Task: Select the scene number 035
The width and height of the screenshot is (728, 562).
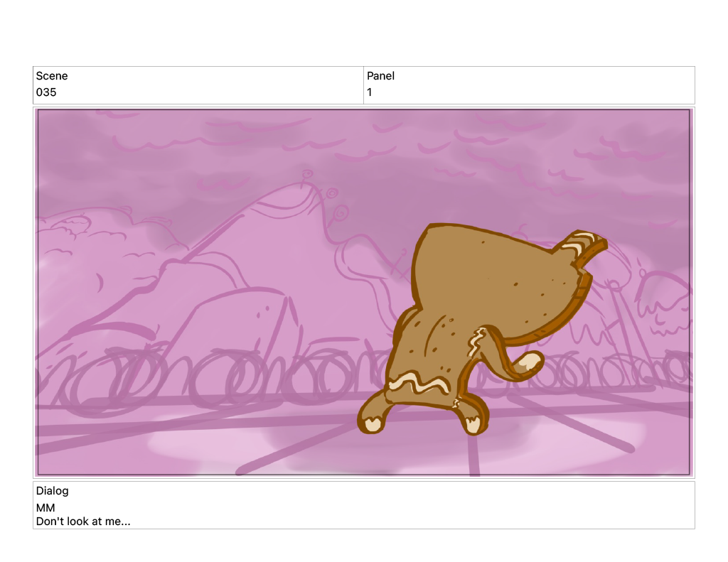Action: pos(46,92)
